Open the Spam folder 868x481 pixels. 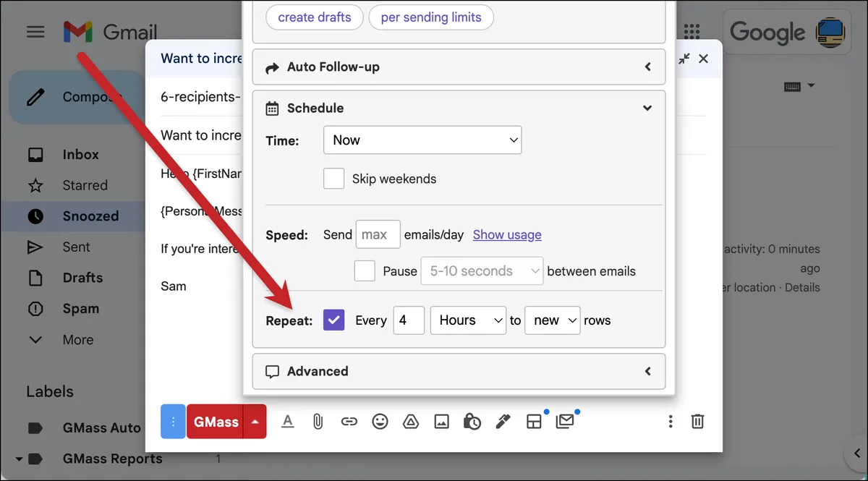click(80, 309)
